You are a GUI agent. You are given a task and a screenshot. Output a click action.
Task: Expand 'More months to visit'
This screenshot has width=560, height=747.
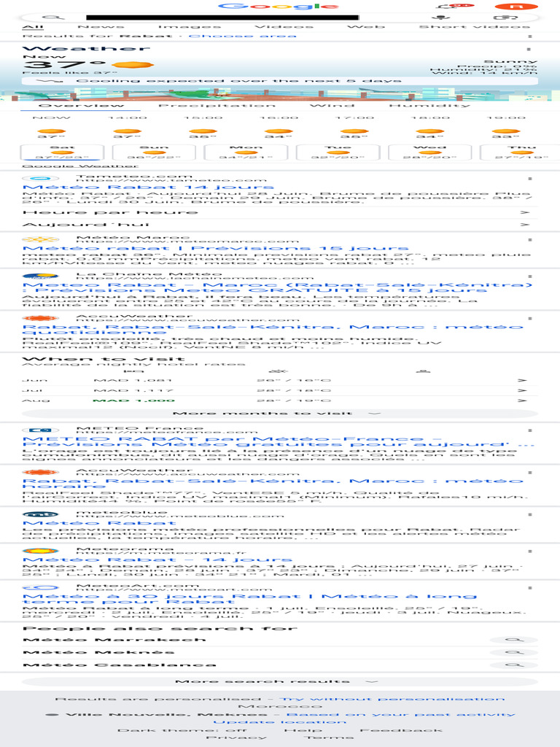280,414
